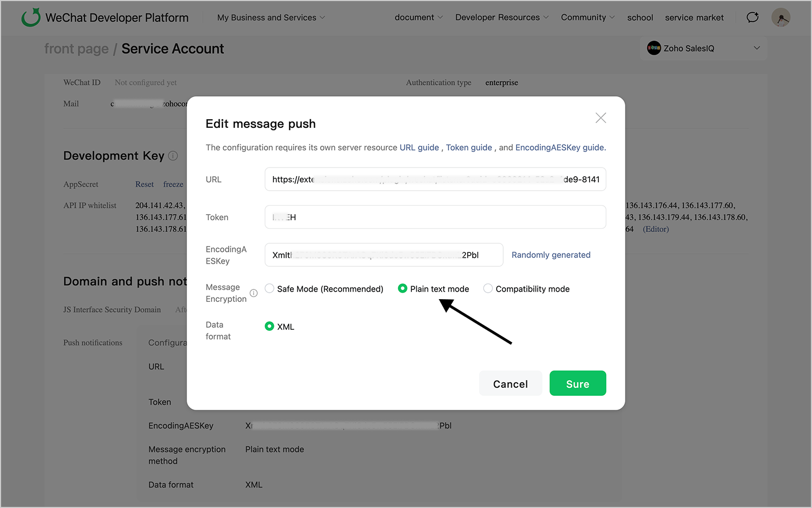
Task: Expand the Developer Resources menu
Action: pos(502,18)
